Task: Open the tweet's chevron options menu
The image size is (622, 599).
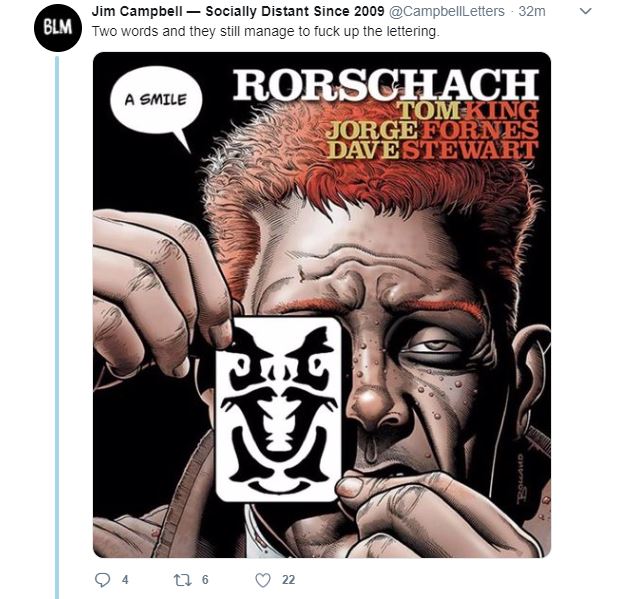Action: (x=586, y=11)
